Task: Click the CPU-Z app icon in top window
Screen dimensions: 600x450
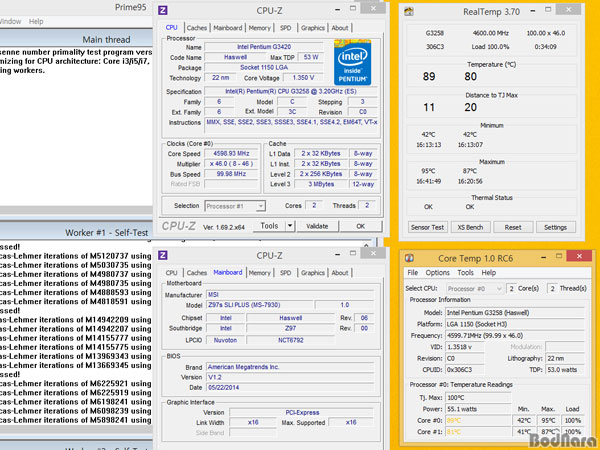Action: click(x=163, y=10)
